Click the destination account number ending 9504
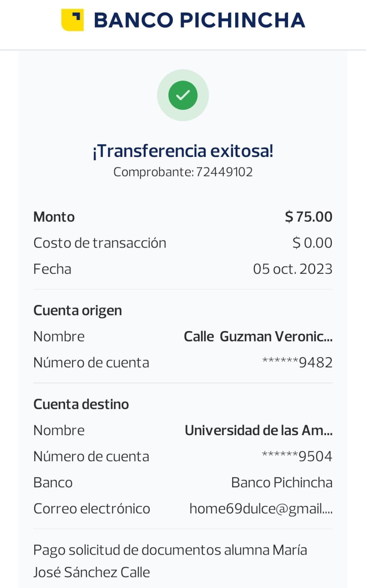Screen dimensions: 366x588 (297, 456)
